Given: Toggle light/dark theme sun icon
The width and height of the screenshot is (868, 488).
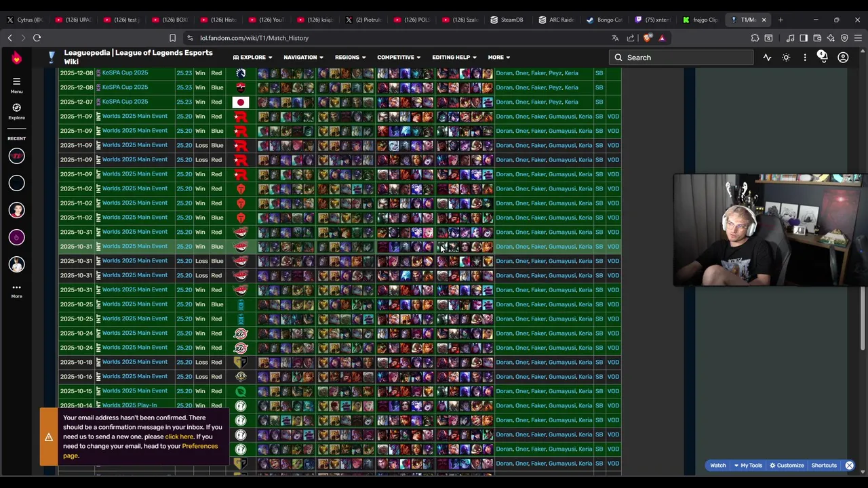Looking at the screenshot, I should 786,58.
